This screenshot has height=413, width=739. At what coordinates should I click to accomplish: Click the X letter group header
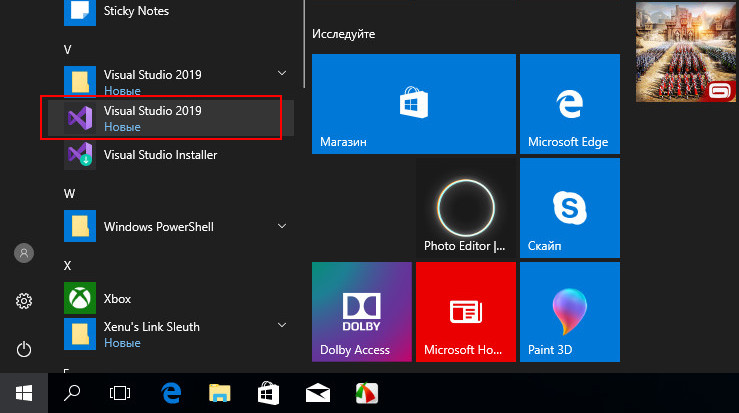pos(67,266)
